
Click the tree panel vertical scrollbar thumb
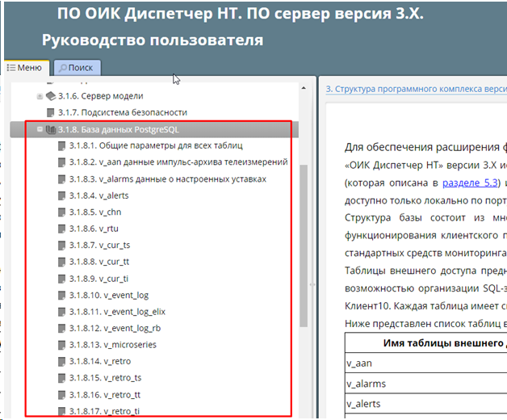(304, 246)
